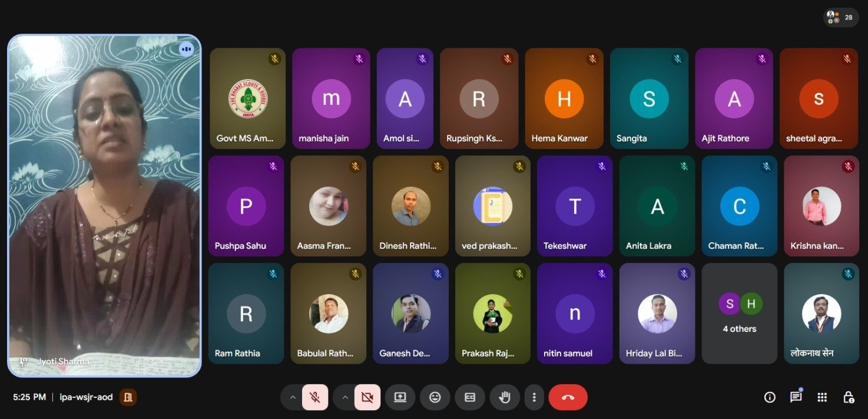Open the activities grid icon
Image resolution: width=868 pixels, height=419 pixels.
pos(823,397)
